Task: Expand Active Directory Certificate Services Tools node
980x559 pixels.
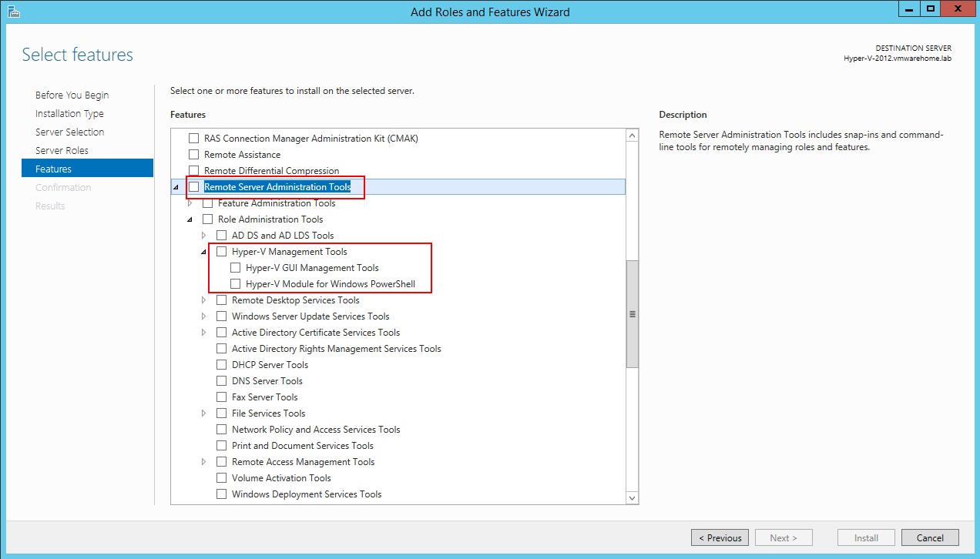Action: (x=204, y=333)
